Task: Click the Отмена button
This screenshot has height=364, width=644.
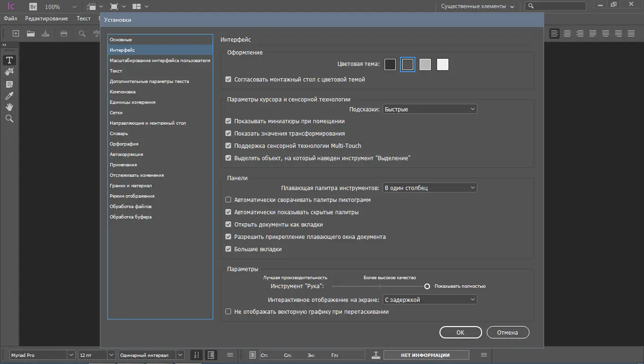Action: coord(508,332)
